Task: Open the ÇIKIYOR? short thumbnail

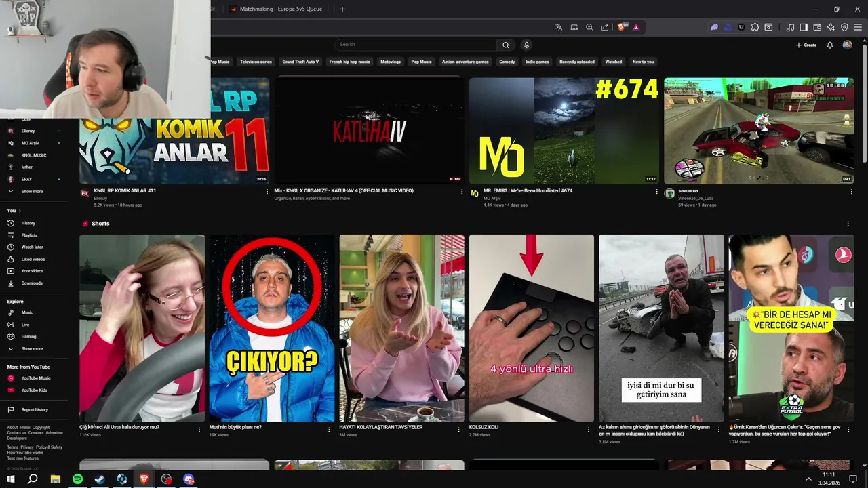Action: (x=272, y=328)
